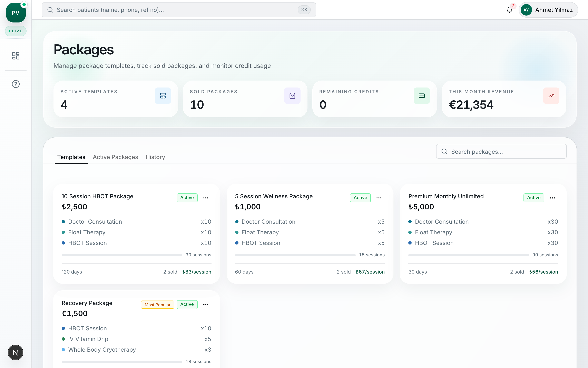Click the ₺56/session value
The height and width of the screenshot is (368, 588).
[x=543, y=272]
